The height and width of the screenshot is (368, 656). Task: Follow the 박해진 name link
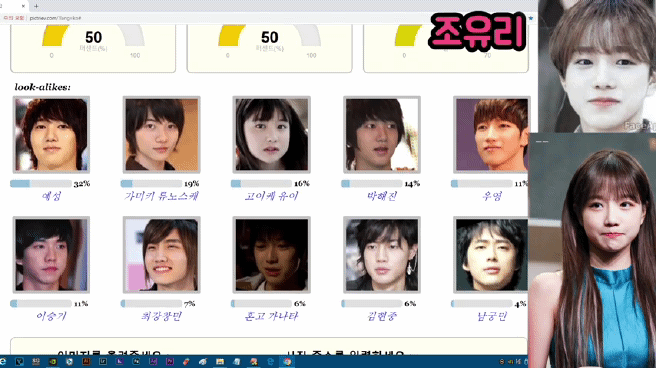click(382, 196)
